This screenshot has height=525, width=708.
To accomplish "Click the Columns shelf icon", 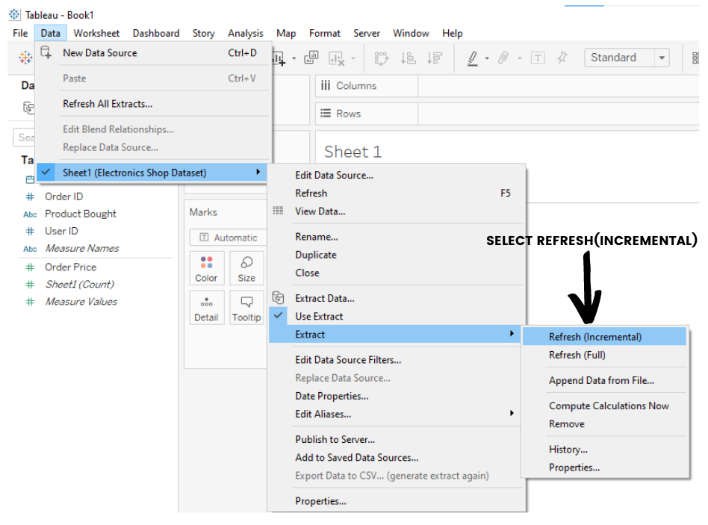I will pyautogui.click(x=326, y=85).
